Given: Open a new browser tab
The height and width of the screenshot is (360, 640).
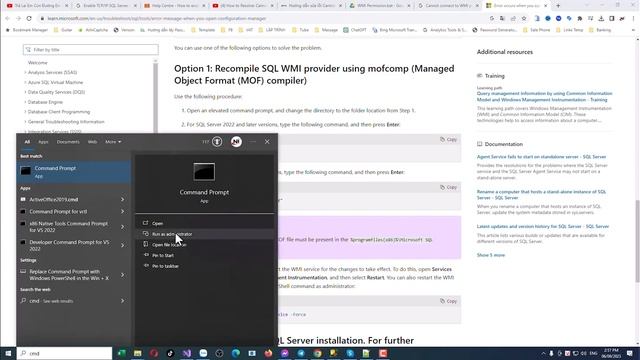Looking at the screenshot, I should (558, 6).
